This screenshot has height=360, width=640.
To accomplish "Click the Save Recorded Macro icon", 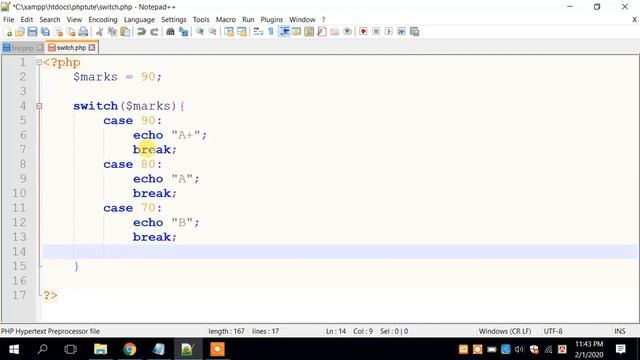I will [x=414, y=32].
